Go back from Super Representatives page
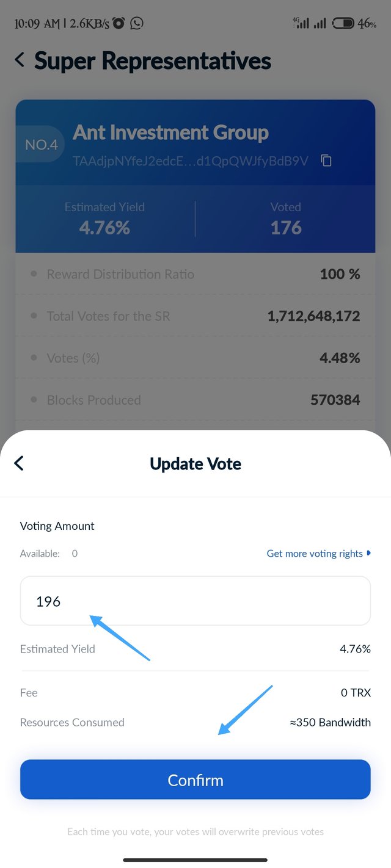The image size is (391, 868). 20,60
